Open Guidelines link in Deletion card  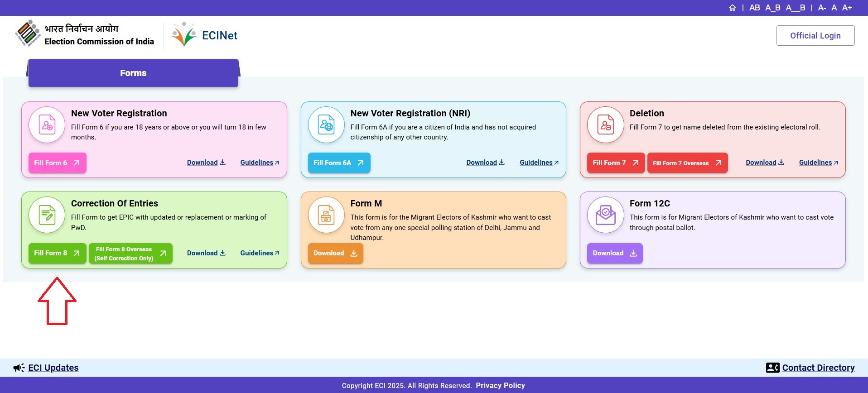[x=818, y=163]
